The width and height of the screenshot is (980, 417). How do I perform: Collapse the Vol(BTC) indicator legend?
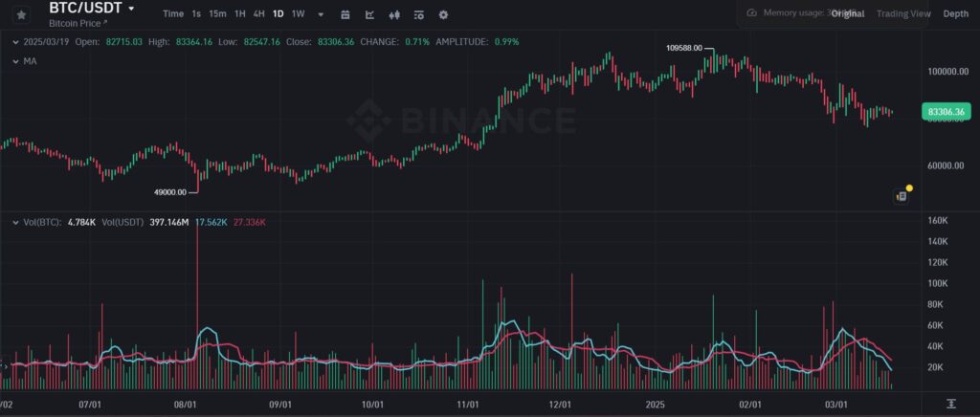[11, 222]
